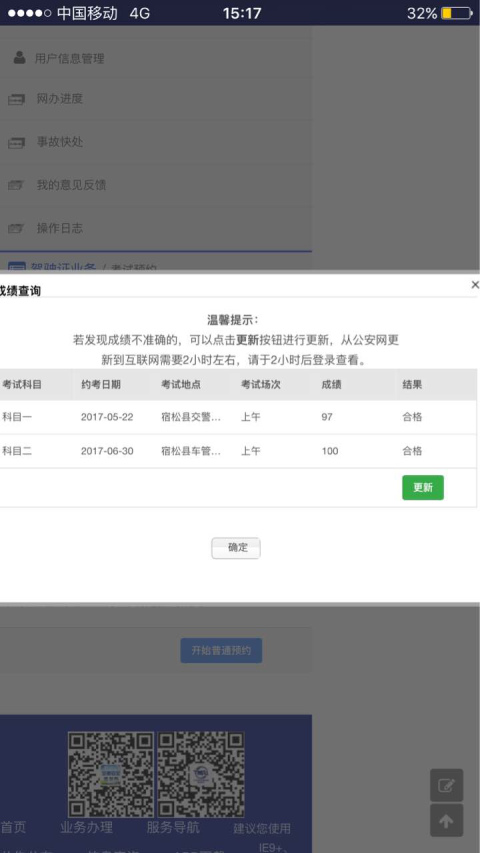Screen dimensions: 480x853
Task: Tap the left QR code image
Action: point(111,775)
